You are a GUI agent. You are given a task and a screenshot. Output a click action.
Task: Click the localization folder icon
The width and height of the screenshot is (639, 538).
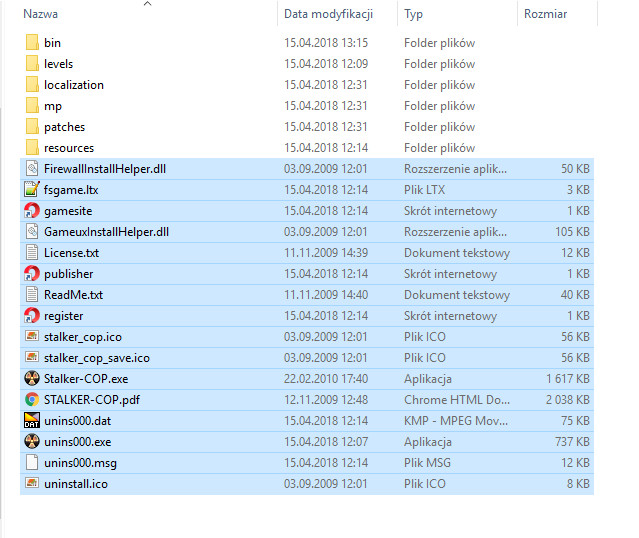(32, 85)
